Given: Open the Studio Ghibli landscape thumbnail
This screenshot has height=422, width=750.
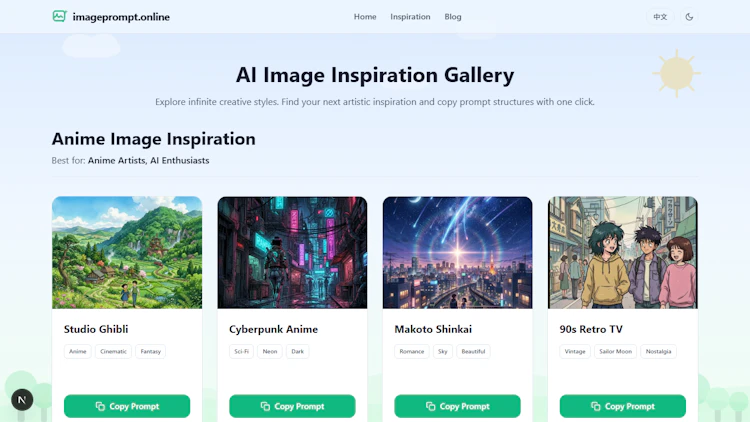Looking at the screenshot, I should pos(127,252).
